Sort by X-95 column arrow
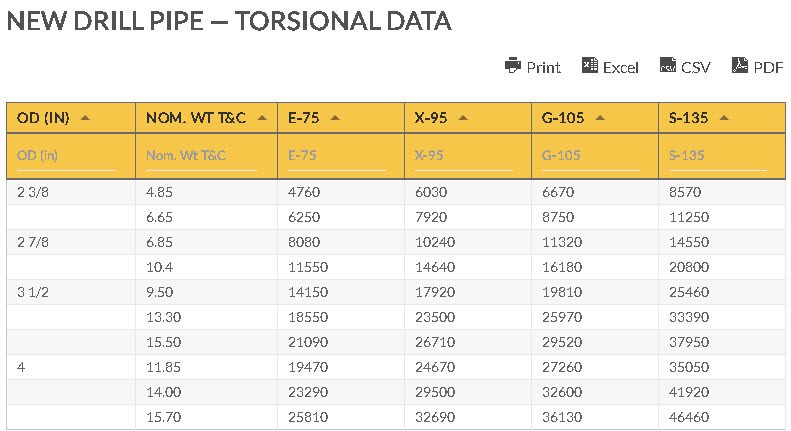 click(x=463, y=118)
